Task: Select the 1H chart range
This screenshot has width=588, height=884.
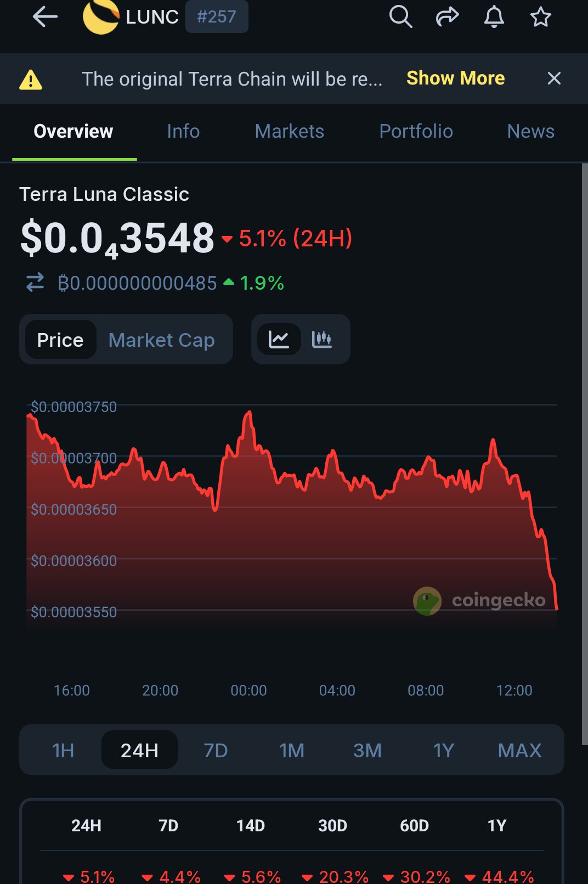Action: (x=63, y=750)
